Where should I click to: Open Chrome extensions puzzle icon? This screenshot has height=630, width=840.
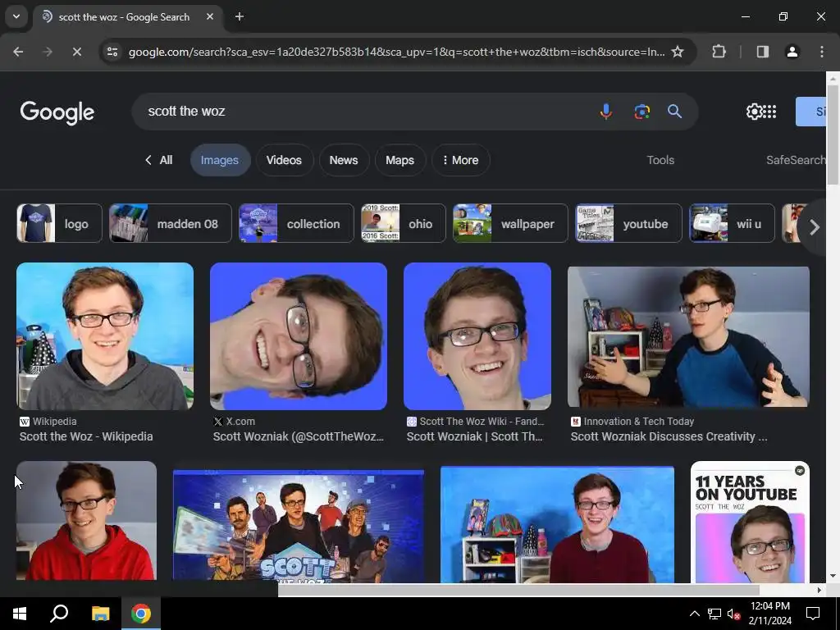[x=719, y=52]
